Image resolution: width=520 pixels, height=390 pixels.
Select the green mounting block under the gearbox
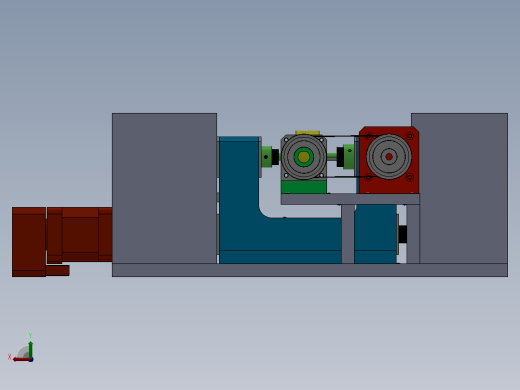tap(304, 187)
